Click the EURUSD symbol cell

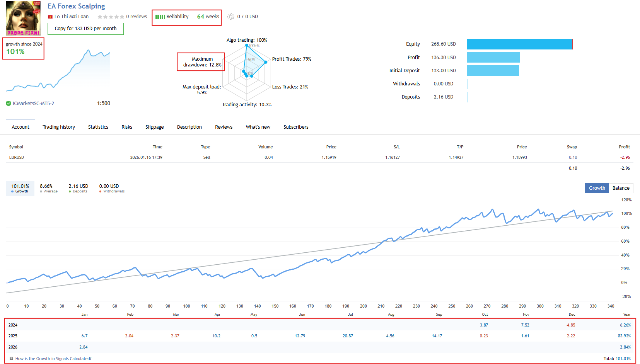[x=17, y=158]
